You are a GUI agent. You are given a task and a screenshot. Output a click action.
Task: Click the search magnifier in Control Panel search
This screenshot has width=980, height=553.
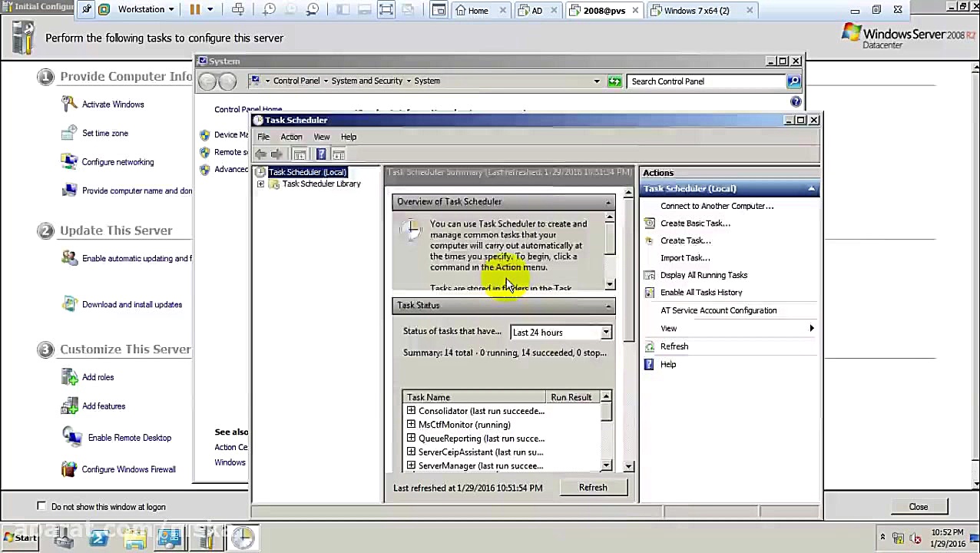coord(793,81)
